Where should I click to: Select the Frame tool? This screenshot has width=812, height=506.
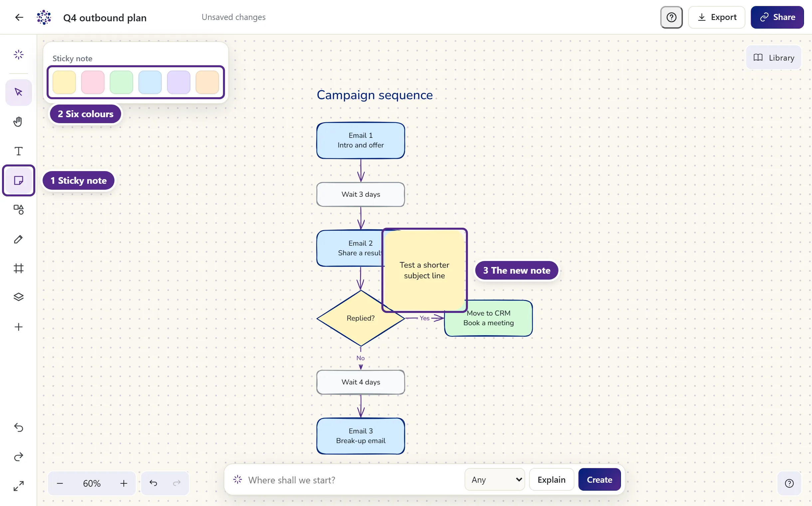(19, 268)
